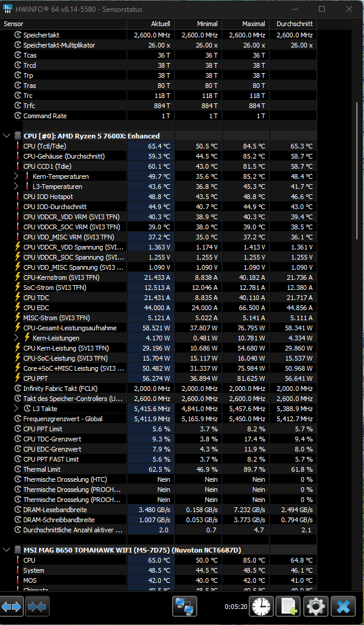Click lightning icon beside CPU TDC
Viewport: 364px width, 625px height.
coord(18,298)
